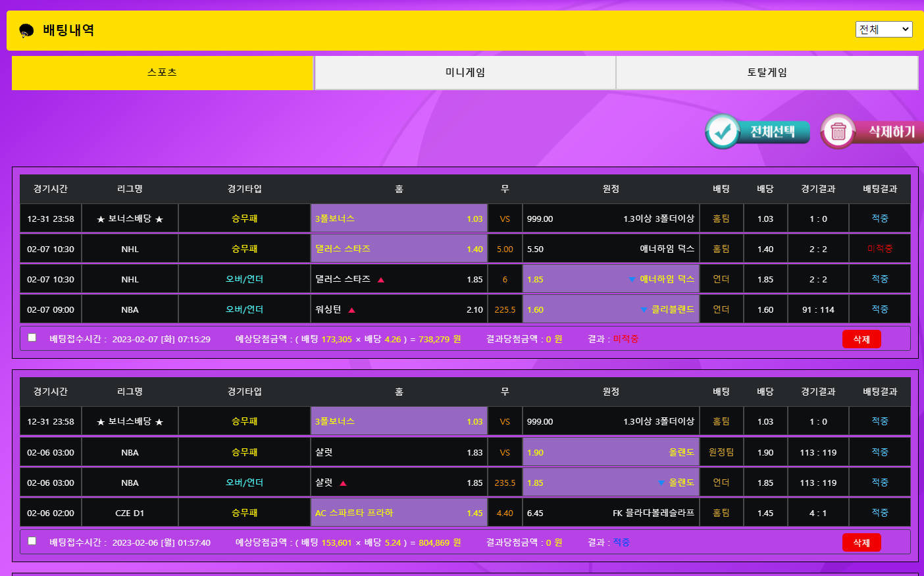Switch to the 토탈게임 tab
Screen dimensions: 924x576
(767, 72)
